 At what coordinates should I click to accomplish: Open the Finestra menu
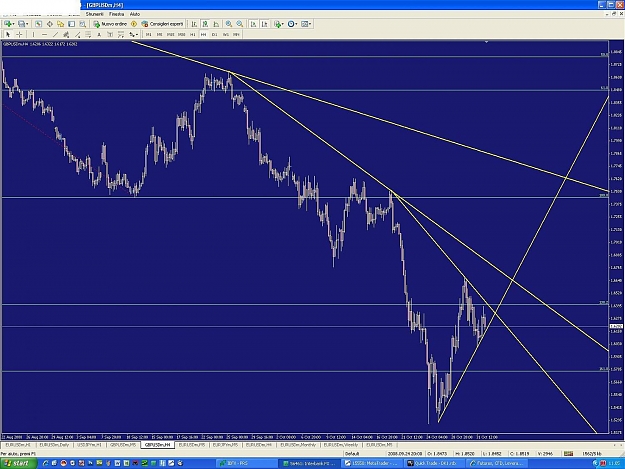(x=116, y=14)
